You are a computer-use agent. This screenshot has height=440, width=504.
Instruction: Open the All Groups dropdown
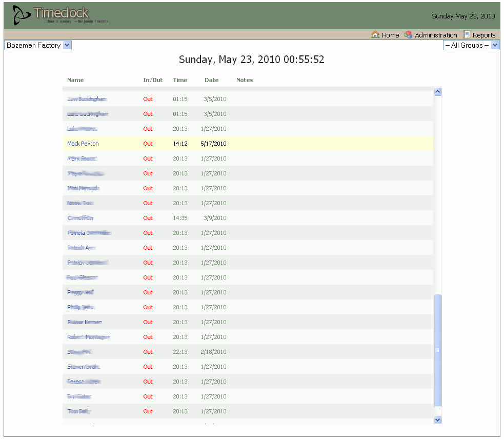pos(471,45)
